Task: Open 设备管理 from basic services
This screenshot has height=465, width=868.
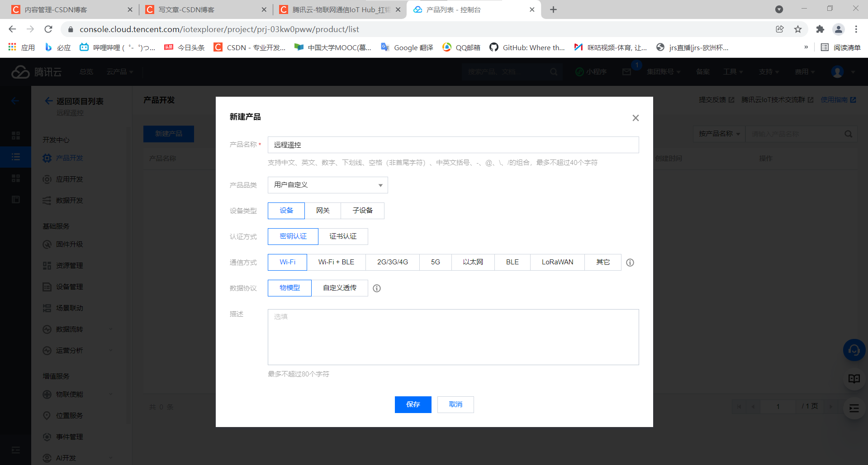Action: point(70,287)
